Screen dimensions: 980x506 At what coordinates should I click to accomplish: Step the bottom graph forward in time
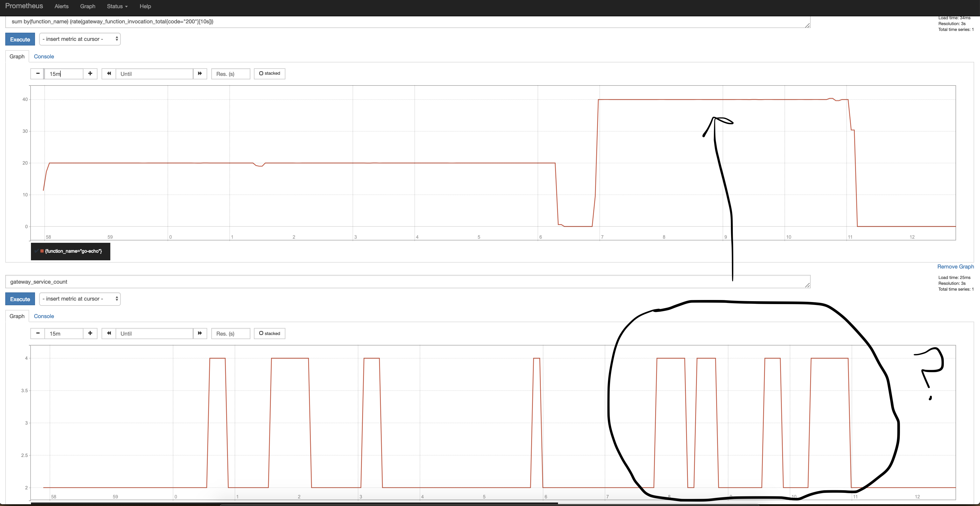200,333
